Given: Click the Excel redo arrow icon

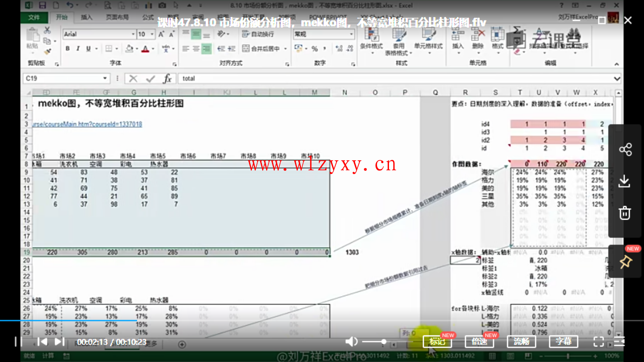Looking at the screenshot, I should tap(88, 6).
